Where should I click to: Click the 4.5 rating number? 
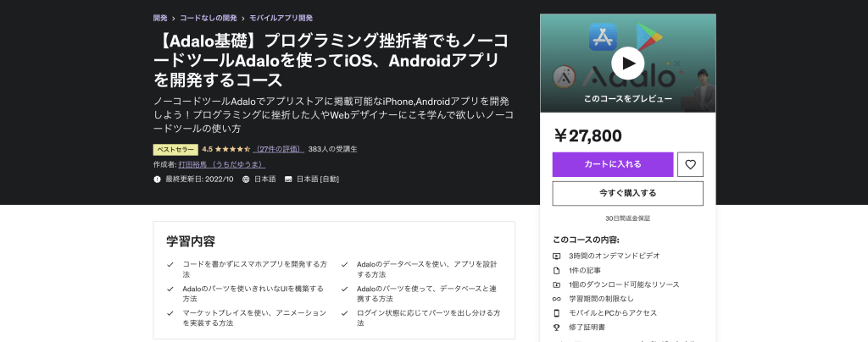[208, 149]
